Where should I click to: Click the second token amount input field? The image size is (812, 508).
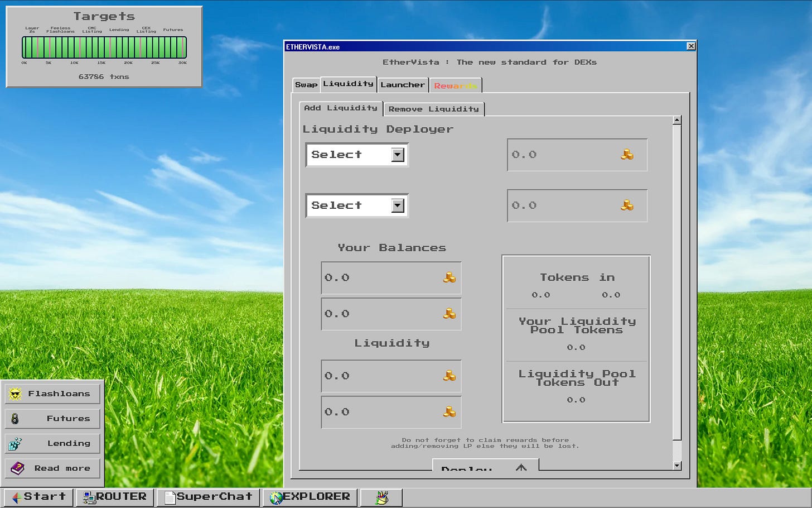577,205
